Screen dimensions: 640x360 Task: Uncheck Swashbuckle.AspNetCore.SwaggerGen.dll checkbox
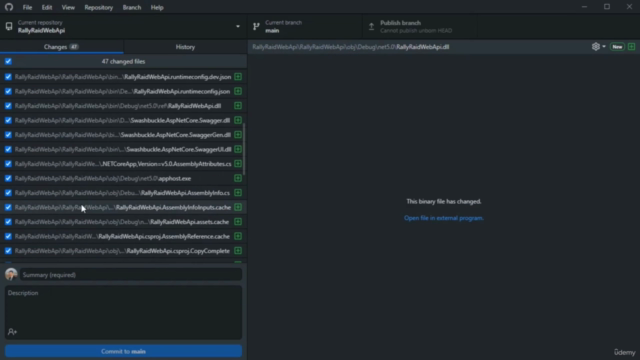(8, 135)
